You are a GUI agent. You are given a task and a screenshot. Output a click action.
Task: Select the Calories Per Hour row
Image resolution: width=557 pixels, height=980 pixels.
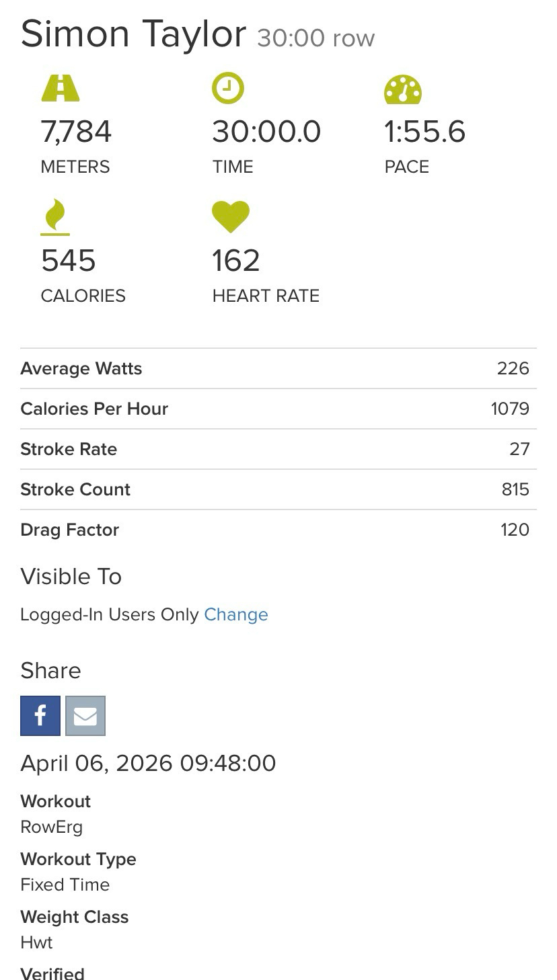[x=278, y=409]
